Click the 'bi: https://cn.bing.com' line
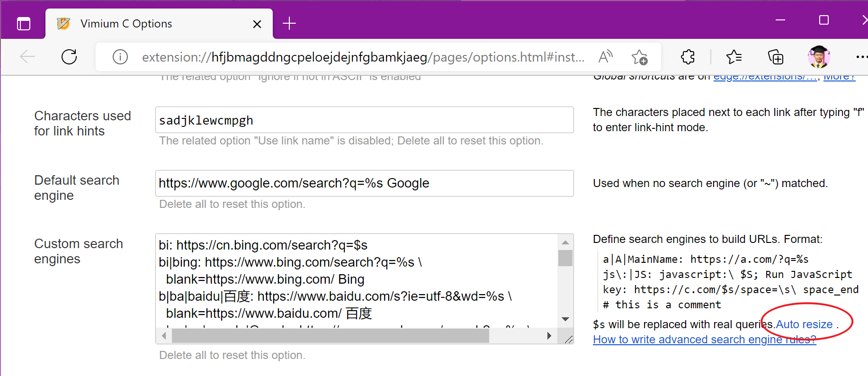This screenshot has width=868, height=376. (263, 245)
